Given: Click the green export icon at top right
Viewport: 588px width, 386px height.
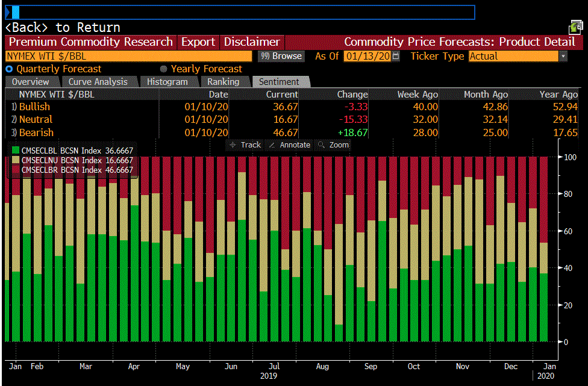Looking at the screenshot, I should 576,27.
